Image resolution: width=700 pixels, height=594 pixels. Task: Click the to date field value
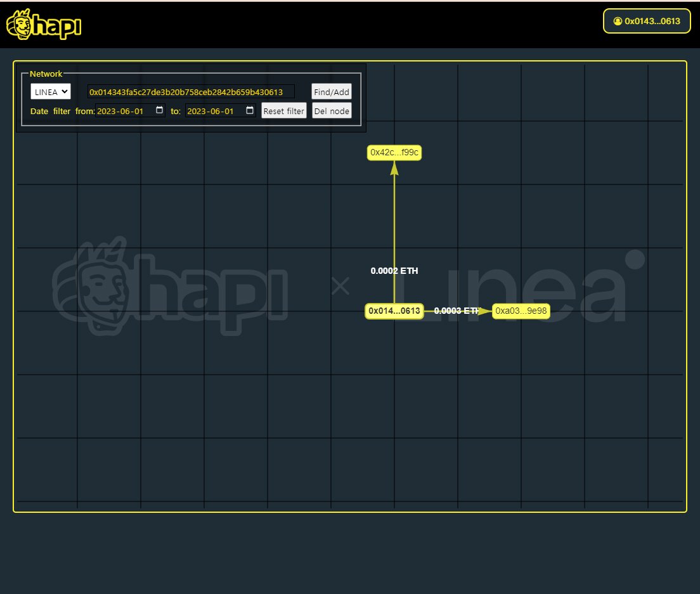(x=220, y=111)
